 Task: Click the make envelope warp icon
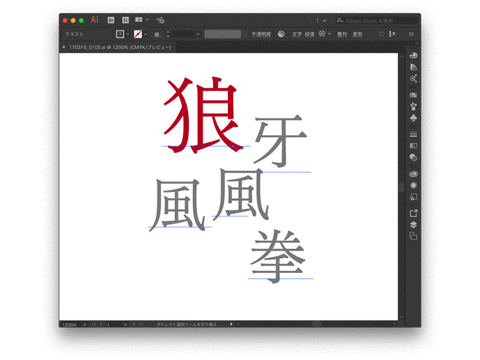(x=322, y=34)
